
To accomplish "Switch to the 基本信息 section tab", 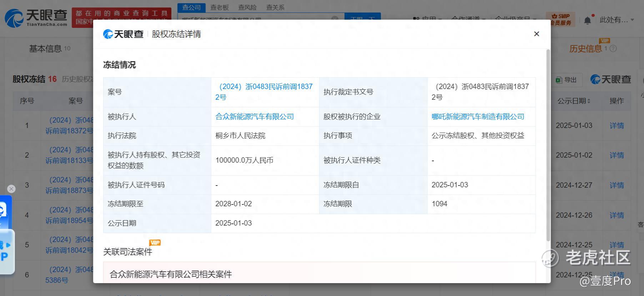I will (50, 49).
